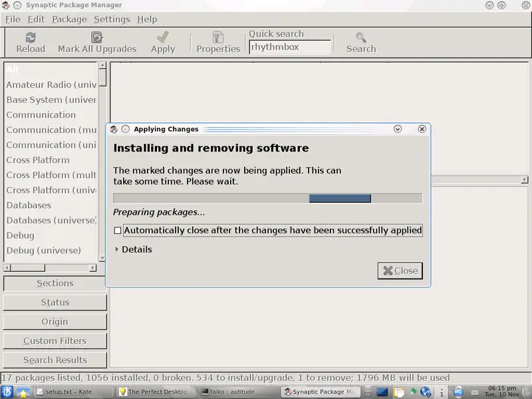Image resolution: width=532 pixels, height=399 pixels.
Task: Select the Debug (universe) section
Action: pos(51,251)
